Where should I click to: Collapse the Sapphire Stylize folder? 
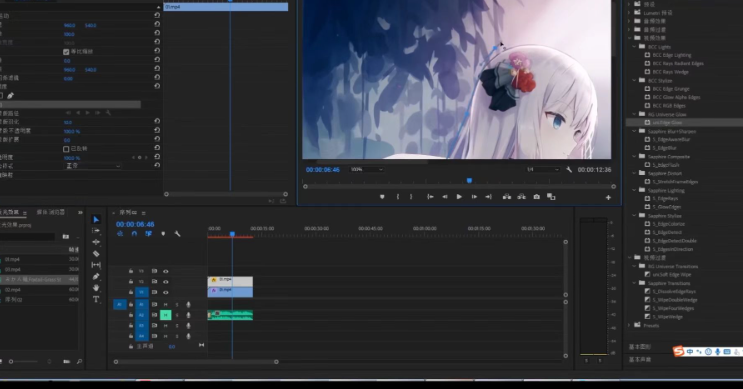(x=634, y=216)
